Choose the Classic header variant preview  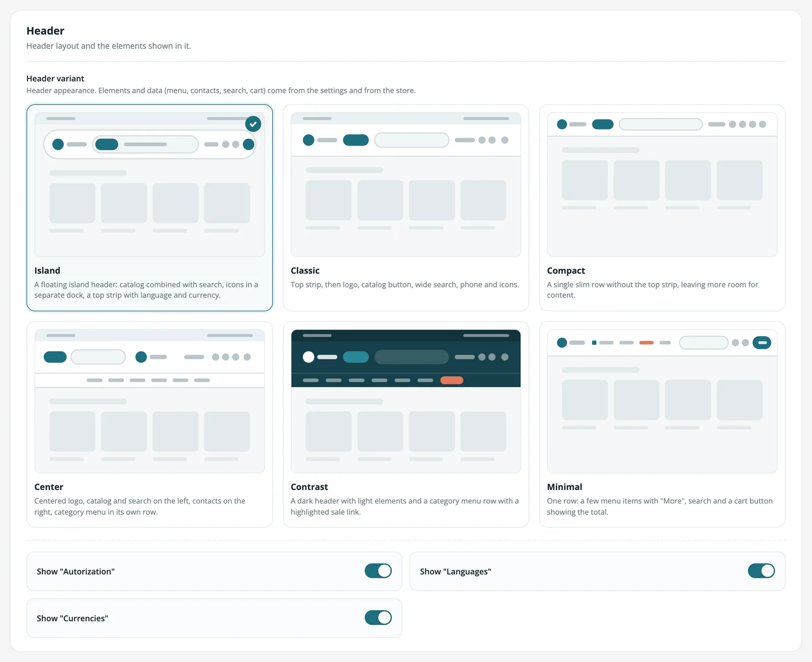point(406,184)
